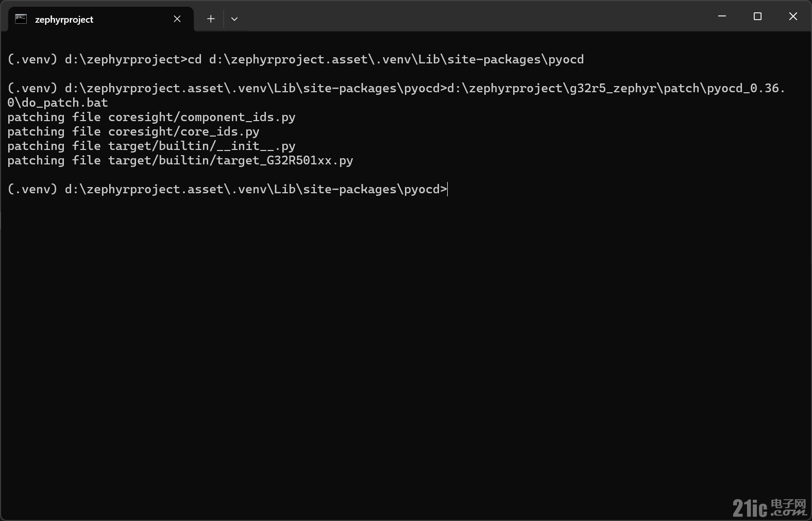Click the text 'target/builtin/__init__.py'

pyautogui.click(x=202, y=146)
